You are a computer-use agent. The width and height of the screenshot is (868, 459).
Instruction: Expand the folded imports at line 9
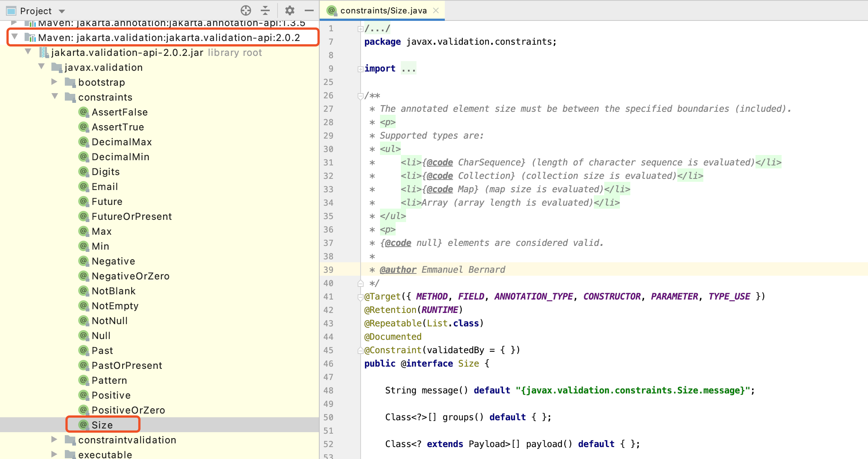click(x=360, y=68)
